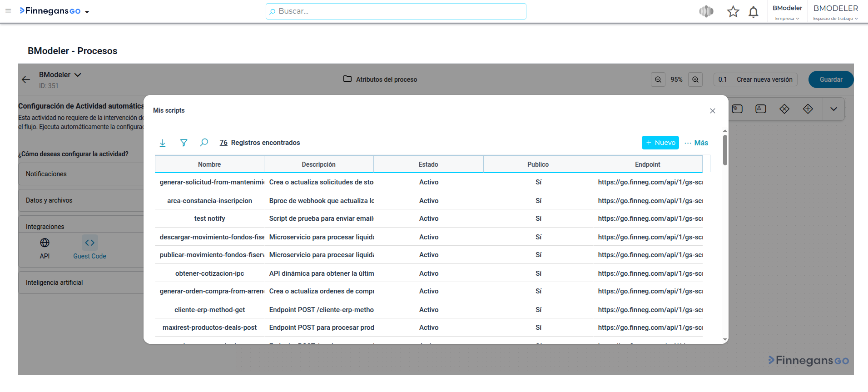Click the voice assistant waveform icon
This screenshot has height=392, width=868.
point(706,11)
